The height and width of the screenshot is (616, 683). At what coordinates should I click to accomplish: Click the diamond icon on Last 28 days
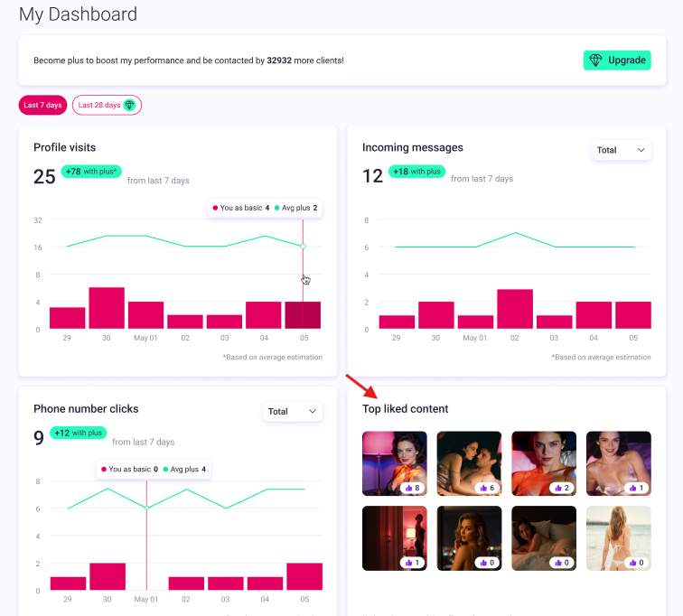(x=129, y=105)
